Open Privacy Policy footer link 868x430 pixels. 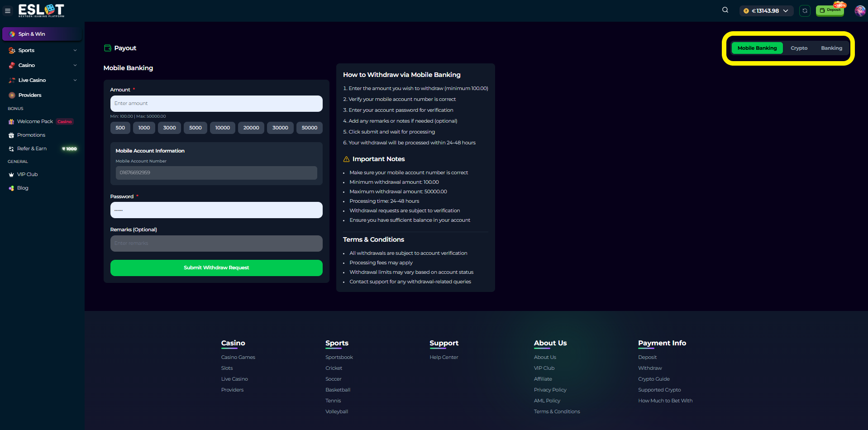pyautogui.click(x=550, y=390)
